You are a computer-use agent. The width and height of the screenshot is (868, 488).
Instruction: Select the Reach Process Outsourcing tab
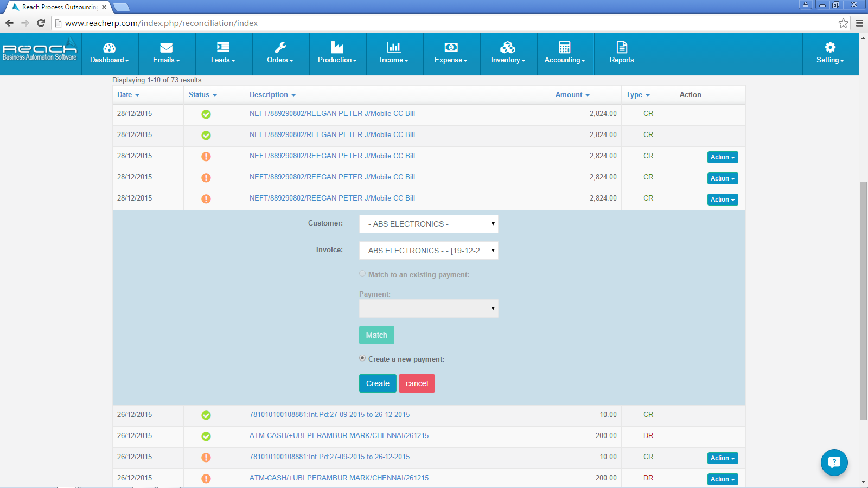59,7
